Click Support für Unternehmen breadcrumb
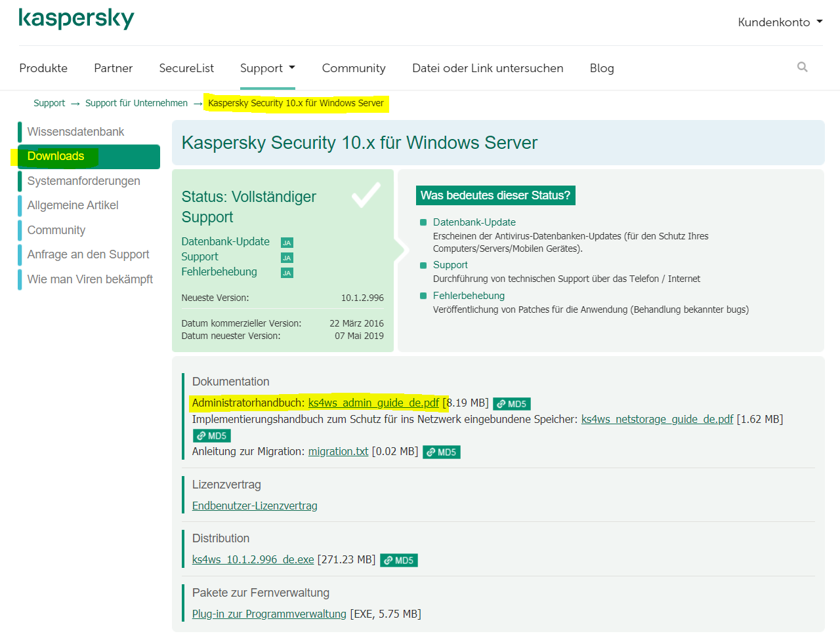 136,103
